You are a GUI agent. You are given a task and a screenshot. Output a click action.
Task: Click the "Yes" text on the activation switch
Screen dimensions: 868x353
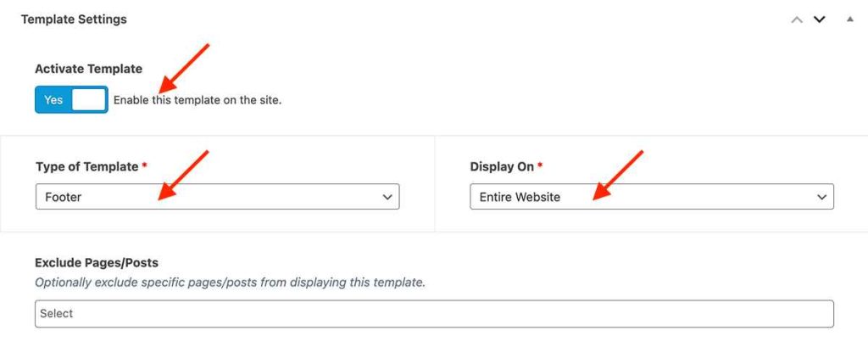(53, 99)
